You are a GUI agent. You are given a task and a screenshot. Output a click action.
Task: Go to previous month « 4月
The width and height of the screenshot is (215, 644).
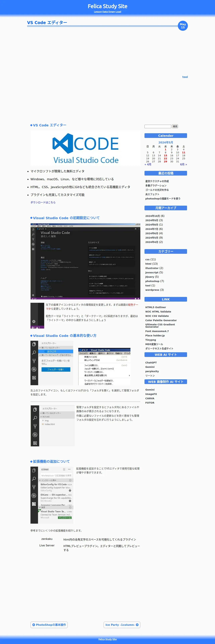coord(148,165)
